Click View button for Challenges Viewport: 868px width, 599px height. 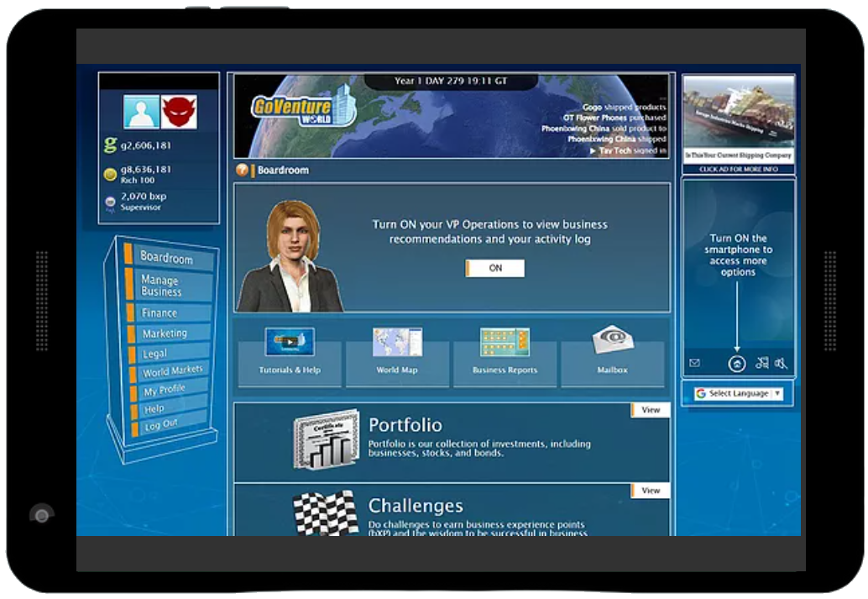pos(651,491)
